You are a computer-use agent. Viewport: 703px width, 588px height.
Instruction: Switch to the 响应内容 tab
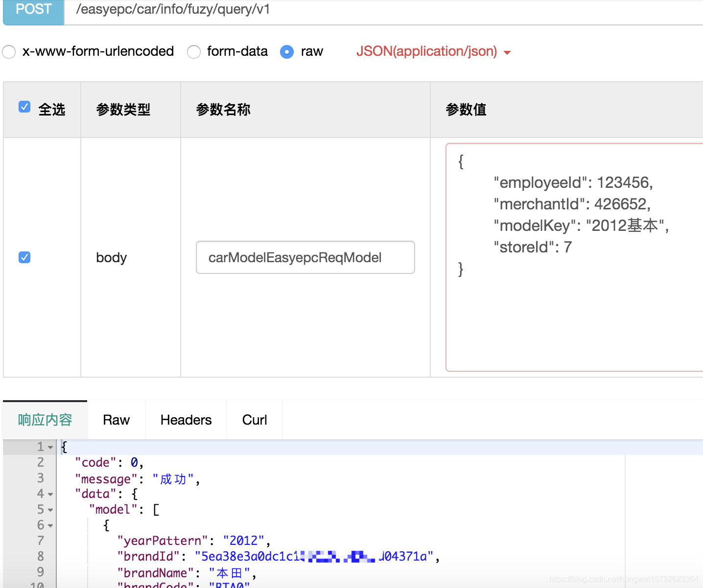(x=45, y=420)
